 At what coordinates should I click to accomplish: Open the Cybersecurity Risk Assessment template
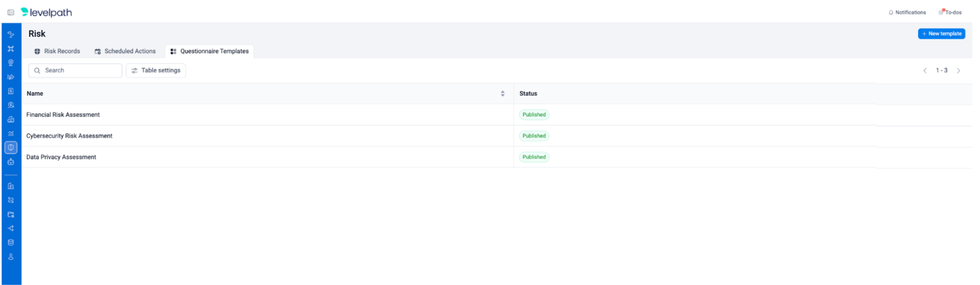(x=69, y=136)
